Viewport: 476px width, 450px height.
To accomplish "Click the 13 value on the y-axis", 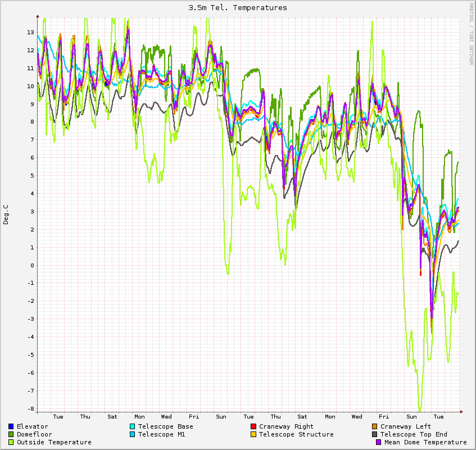I will [x=30, y=32].
